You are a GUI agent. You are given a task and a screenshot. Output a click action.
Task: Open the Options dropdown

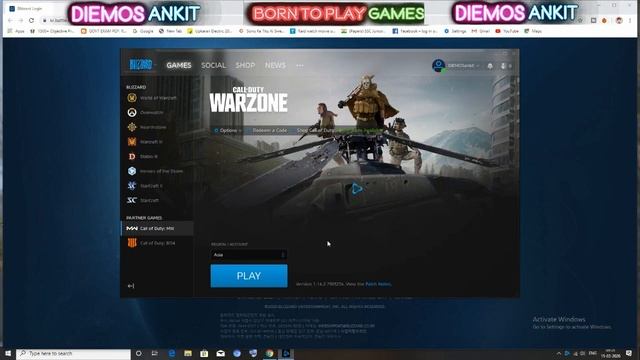pos(228,131)
